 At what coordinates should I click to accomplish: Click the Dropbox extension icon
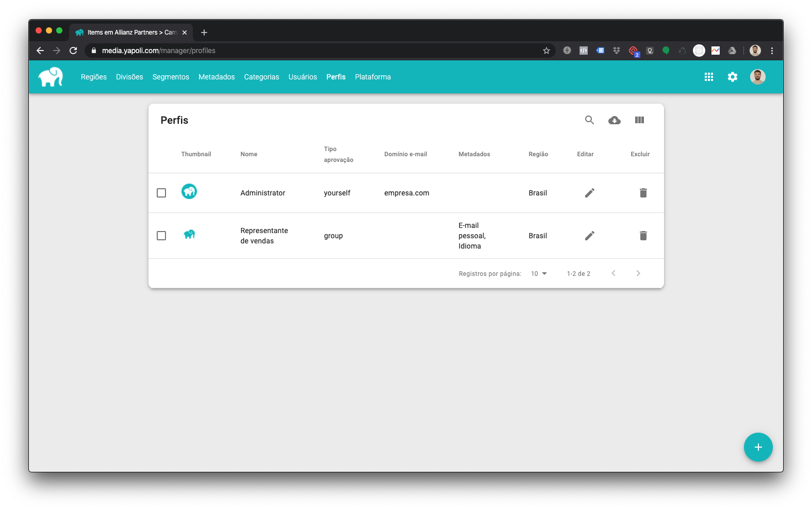(617, 51)
